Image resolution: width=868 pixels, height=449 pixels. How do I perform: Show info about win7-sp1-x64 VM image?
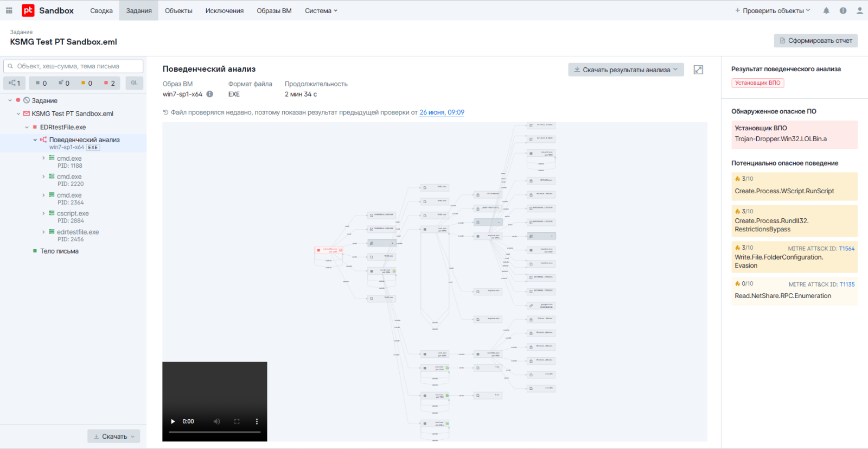pos(209,94)
